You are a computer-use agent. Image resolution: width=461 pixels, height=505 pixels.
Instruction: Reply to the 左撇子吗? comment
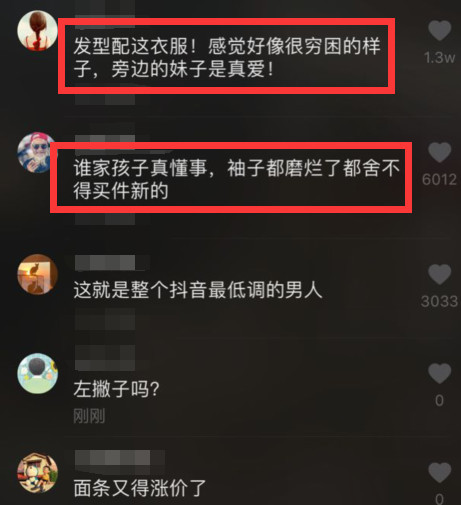(116, 389)
